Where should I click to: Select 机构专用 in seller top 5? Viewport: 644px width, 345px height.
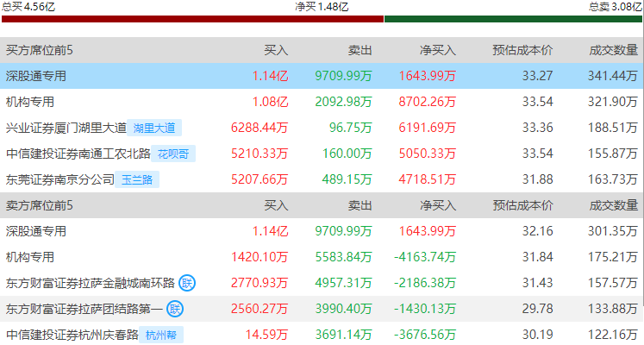pyautogui.click(x=30, y=257)
